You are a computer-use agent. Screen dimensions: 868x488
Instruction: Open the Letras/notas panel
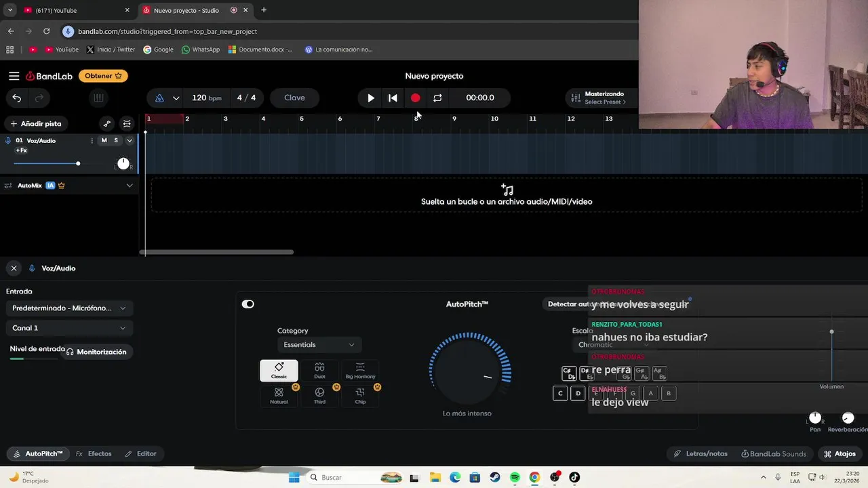tap(701, 453)
